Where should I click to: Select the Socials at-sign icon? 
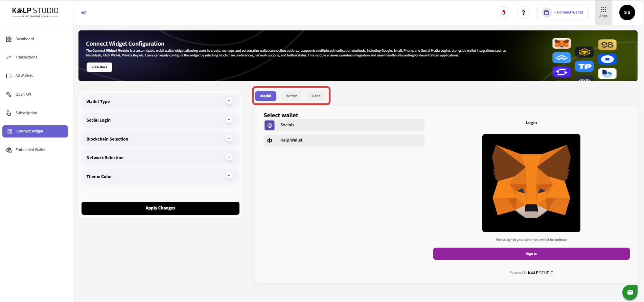pyautogui.click(x=270, y=125)
